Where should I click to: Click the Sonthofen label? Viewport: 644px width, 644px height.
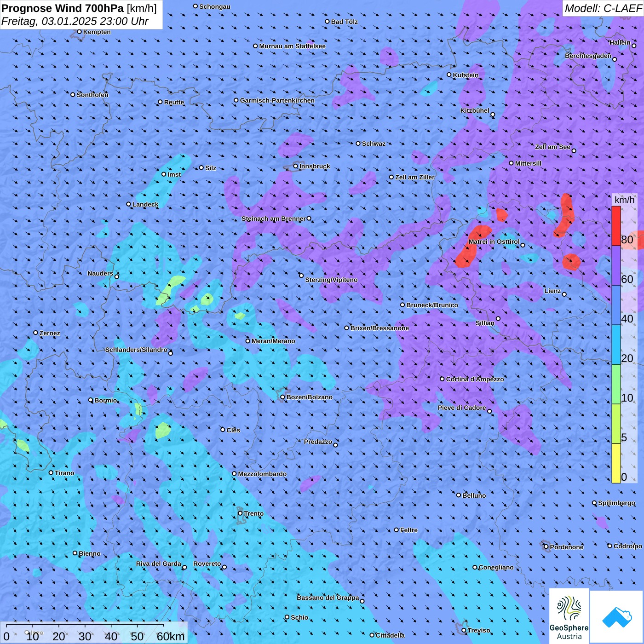pyautogui.click(x=92, y=95)
